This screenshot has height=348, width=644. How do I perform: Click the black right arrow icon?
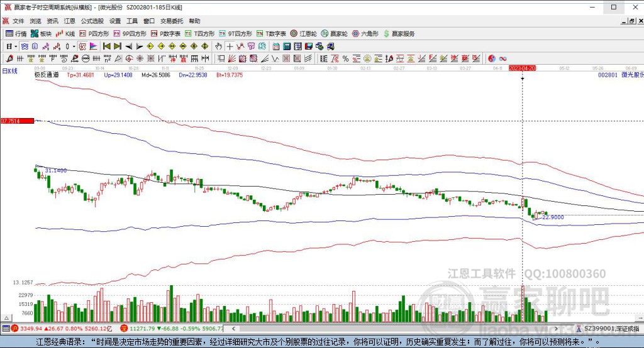click(140, 46)
